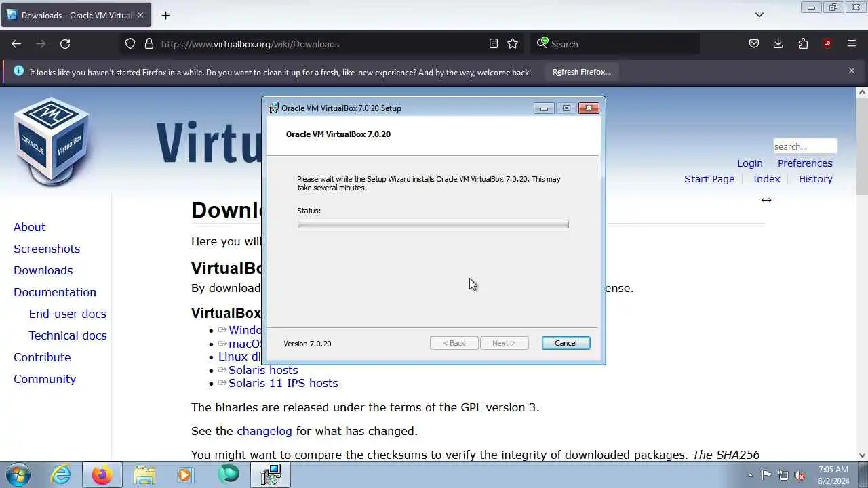Click the green globe taskbar icon
The height and width of the screenshot is (488, 868).
[229, 474]
